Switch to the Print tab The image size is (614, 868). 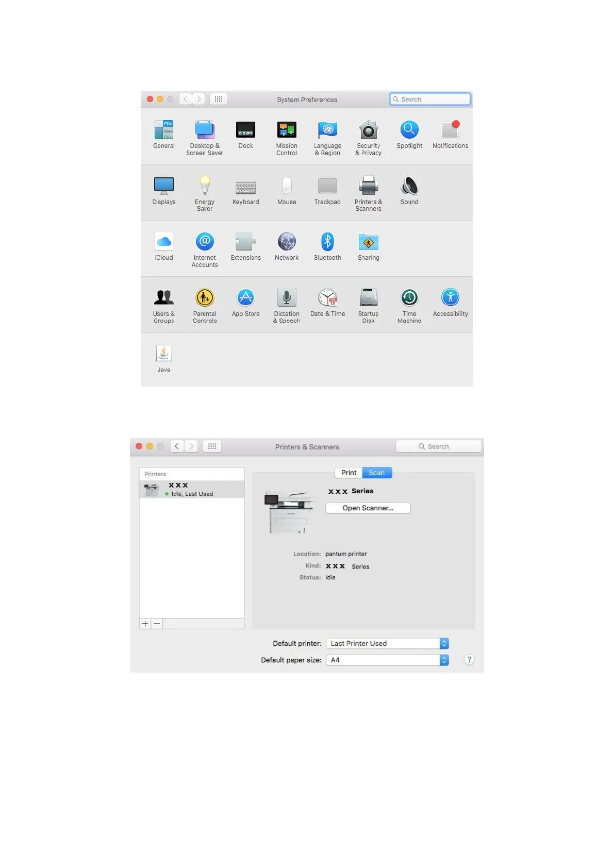(349, 473)
